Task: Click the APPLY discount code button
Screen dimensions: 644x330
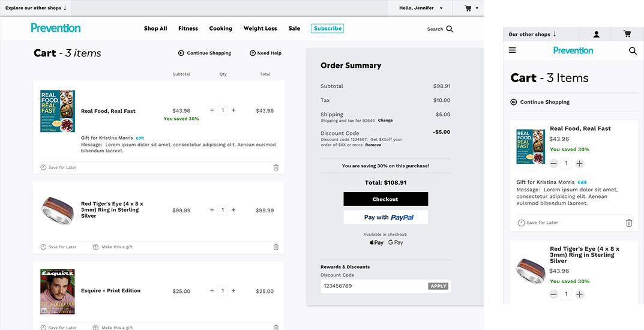Action: (x=438, y=286)
